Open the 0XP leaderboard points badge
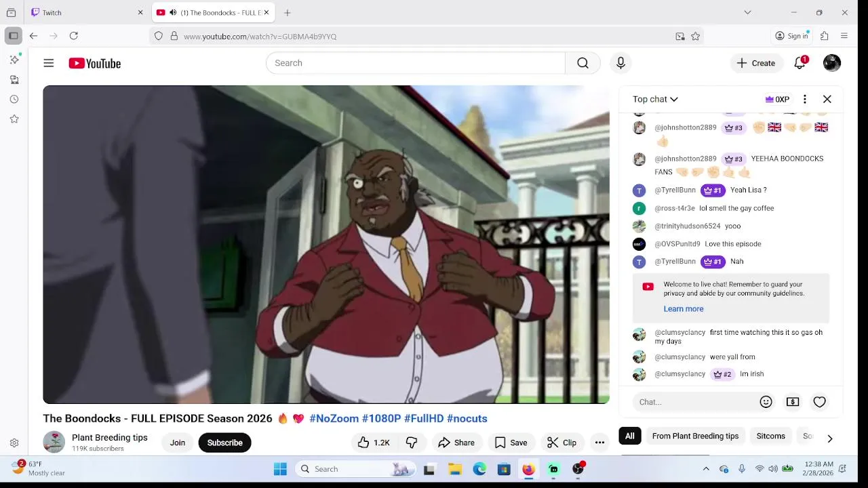Image resolution: width=868 pixels, height=488 pixels. [x=777, y=99]
